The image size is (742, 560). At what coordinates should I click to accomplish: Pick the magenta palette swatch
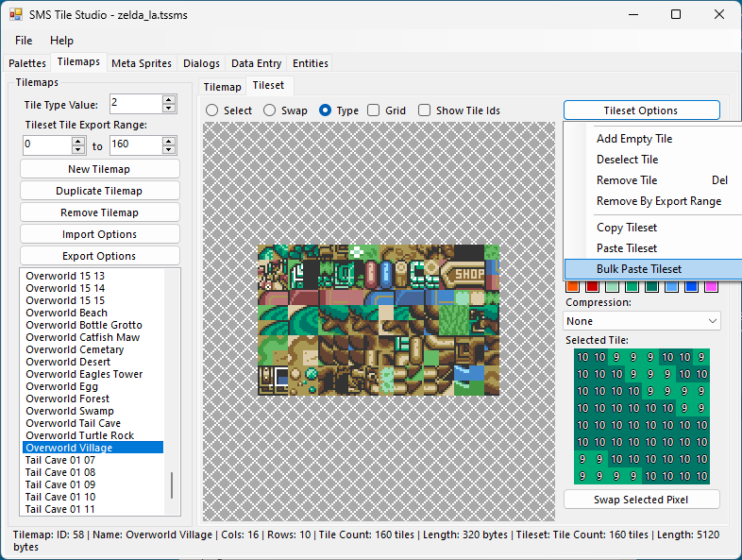[711, 286]
